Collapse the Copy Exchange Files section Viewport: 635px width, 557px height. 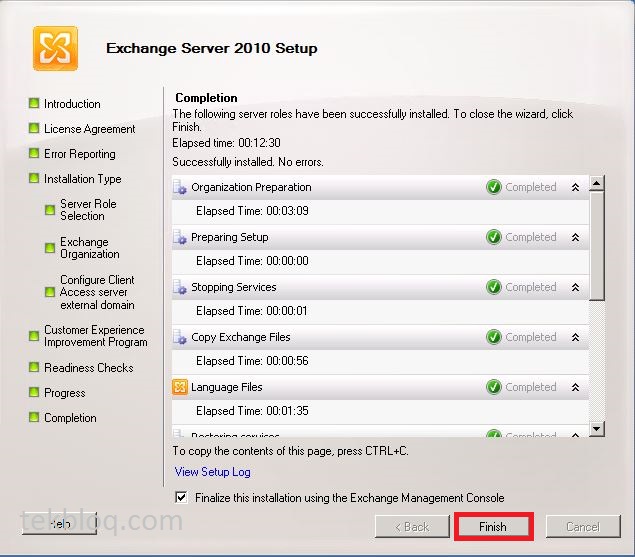pyautogui.click(x=575, y=337)
